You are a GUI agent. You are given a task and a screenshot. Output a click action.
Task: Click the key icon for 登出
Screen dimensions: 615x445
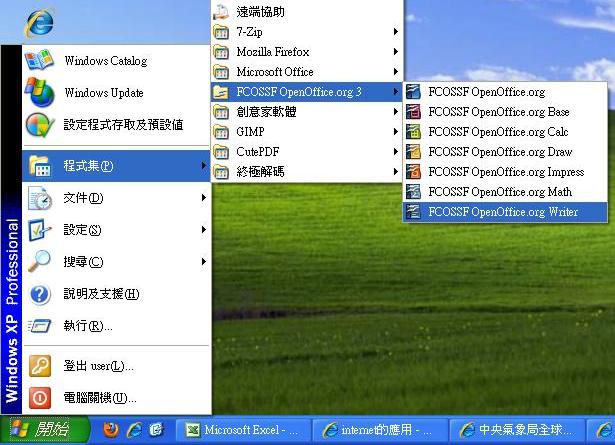[40, 366]
